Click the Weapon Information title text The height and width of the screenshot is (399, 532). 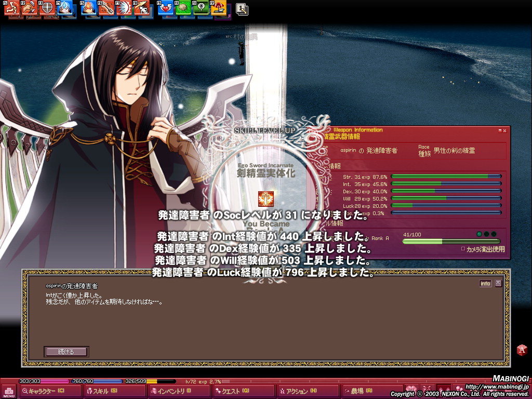pos(358,129)
